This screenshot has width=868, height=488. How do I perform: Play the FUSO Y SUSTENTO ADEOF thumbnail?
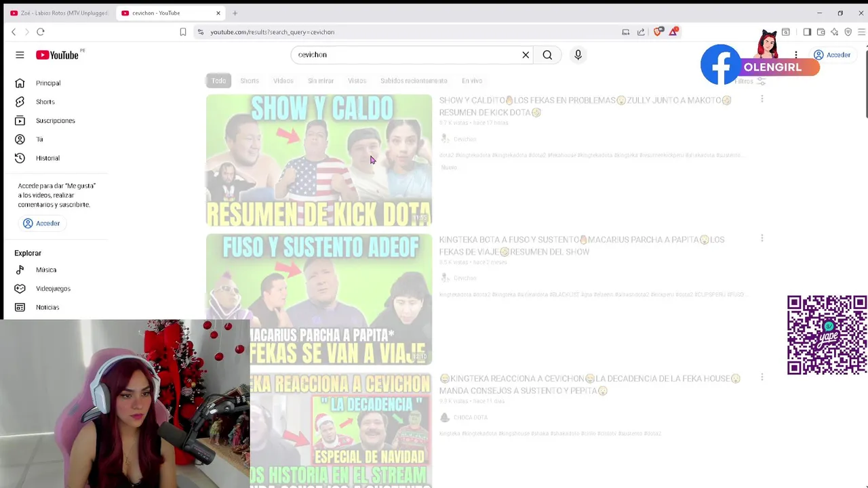(319, 299)
